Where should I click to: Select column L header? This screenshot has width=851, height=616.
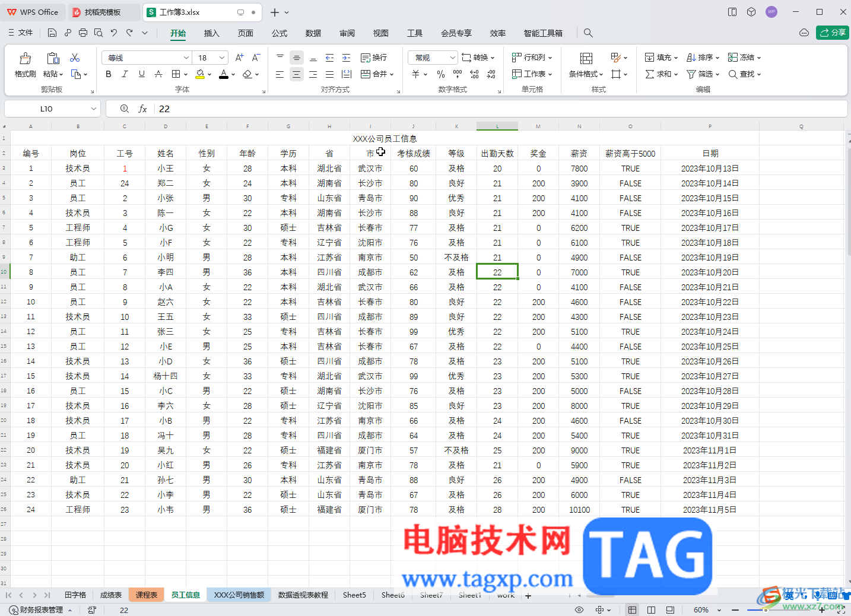[x=497, y=126]
